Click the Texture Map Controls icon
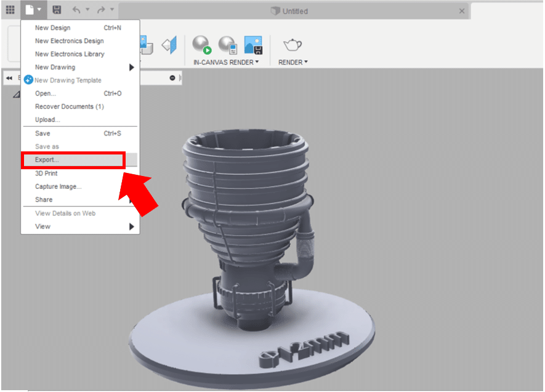This screenshot has height=392, width=545. (x=169, y=45)
